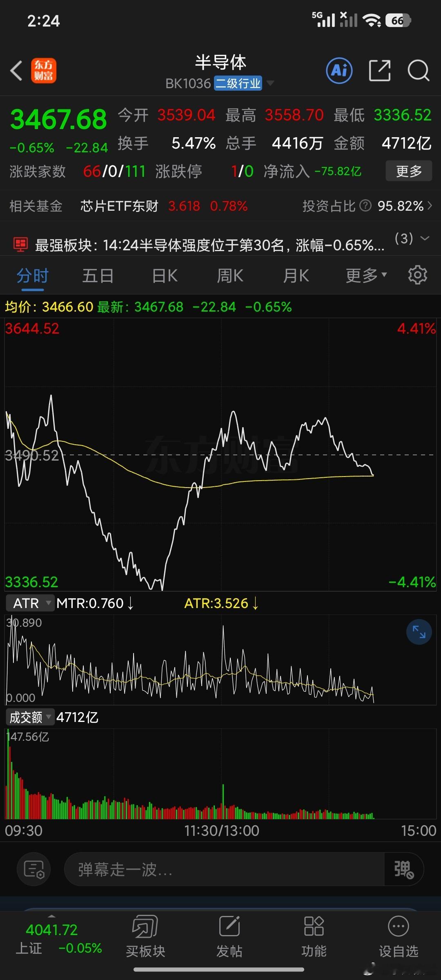Screen dimensions: 441x980
Task: Tap the 投资占比 question mark help icon
Action: point(366,205)
